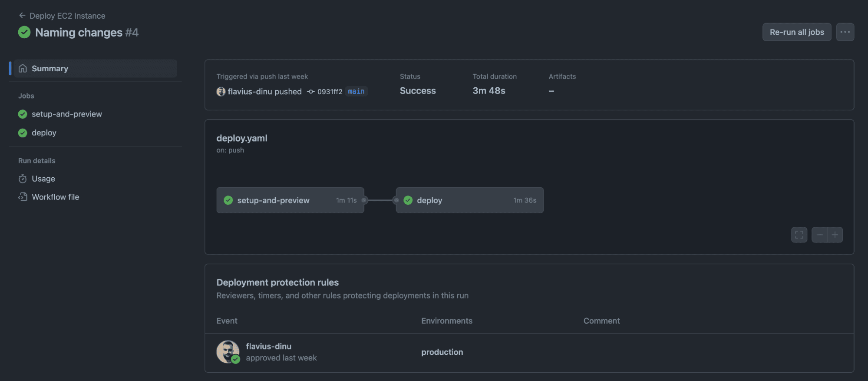
Task: Open the Workflow file page
Action: [x=56, y=197]
